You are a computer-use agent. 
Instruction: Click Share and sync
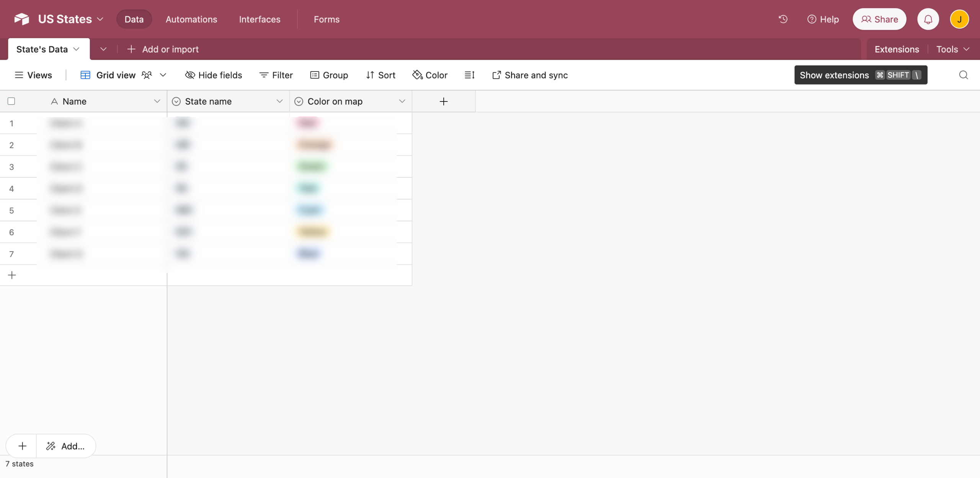coord(530,75)
